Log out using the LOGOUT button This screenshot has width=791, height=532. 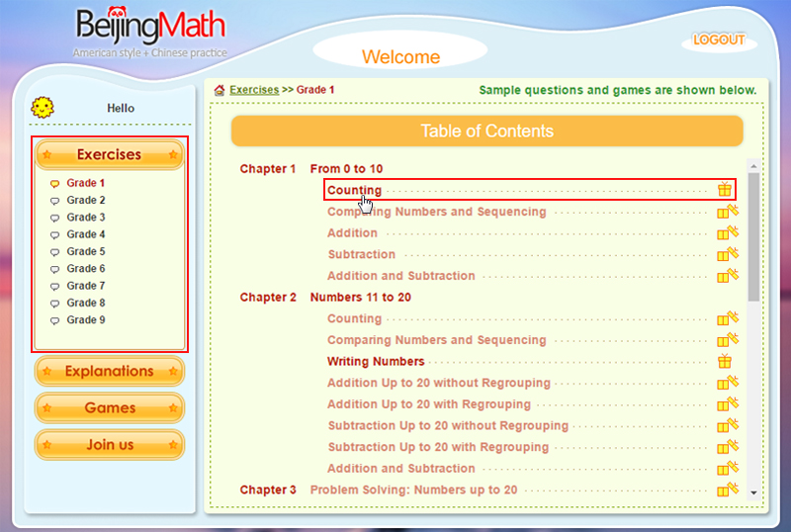[x=719, y=40]
